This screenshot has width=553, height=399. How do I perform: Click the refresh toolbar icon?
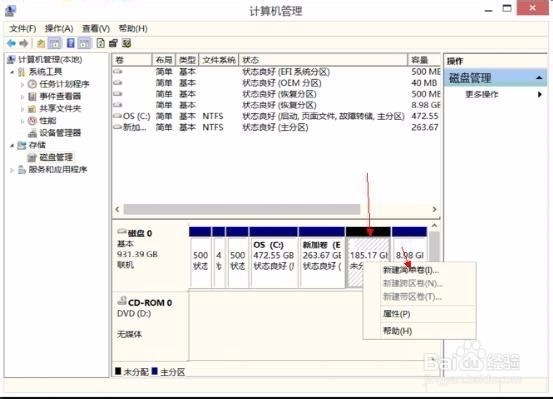101,43
